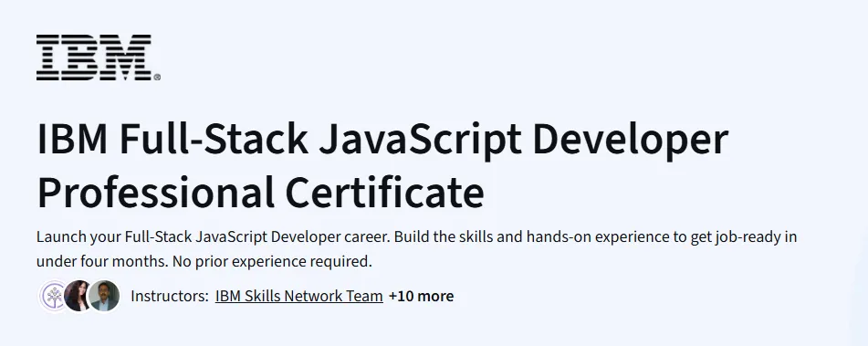
Task: Click the description starting with "Launch your Full-Stack"
Action: pyautogui.click(x=416, y=249)
